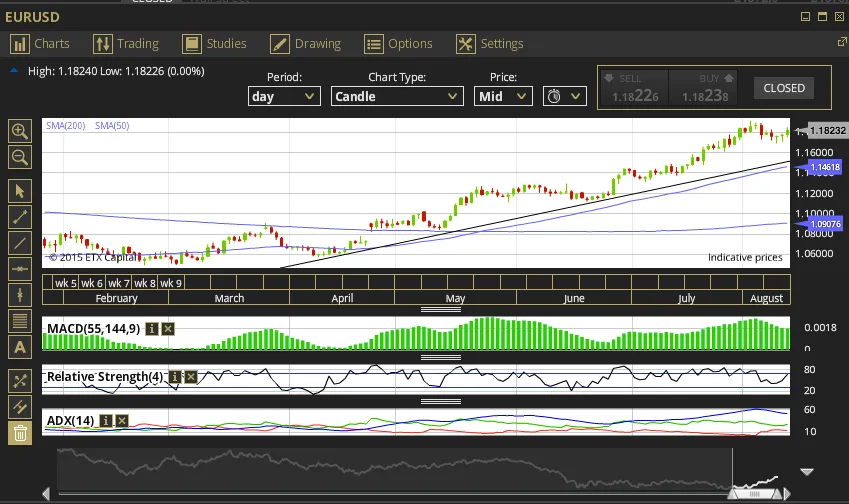Click the wk 7 cell on time axis
The width and height of the screenshot is (849, 504).
click(119, 283)
